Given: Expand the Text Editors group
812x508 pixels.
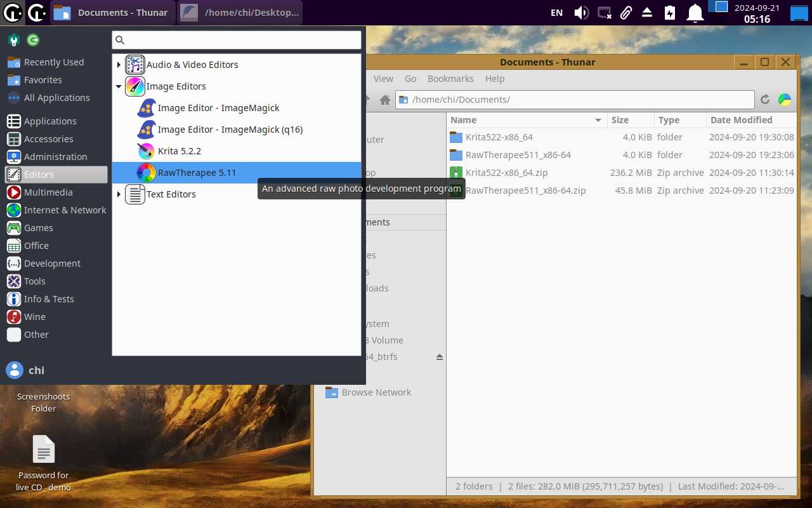Looking at the screenshot, I should tap(119, 194).
